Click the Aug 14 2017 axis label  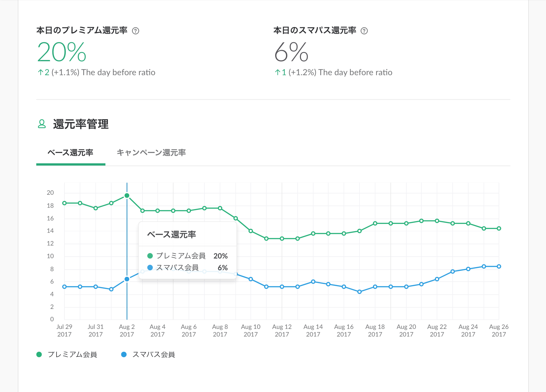pos(313,330)
